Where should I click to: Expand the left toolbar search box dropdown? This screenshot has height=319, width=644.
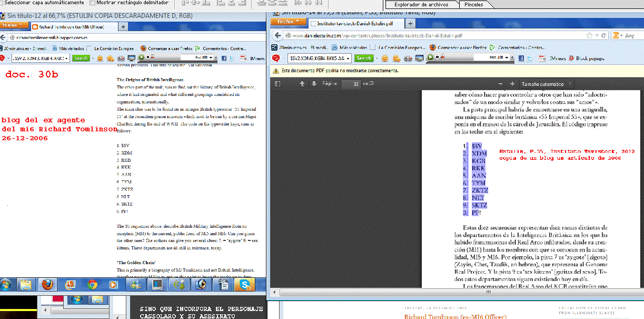click(x=66, y=58)
